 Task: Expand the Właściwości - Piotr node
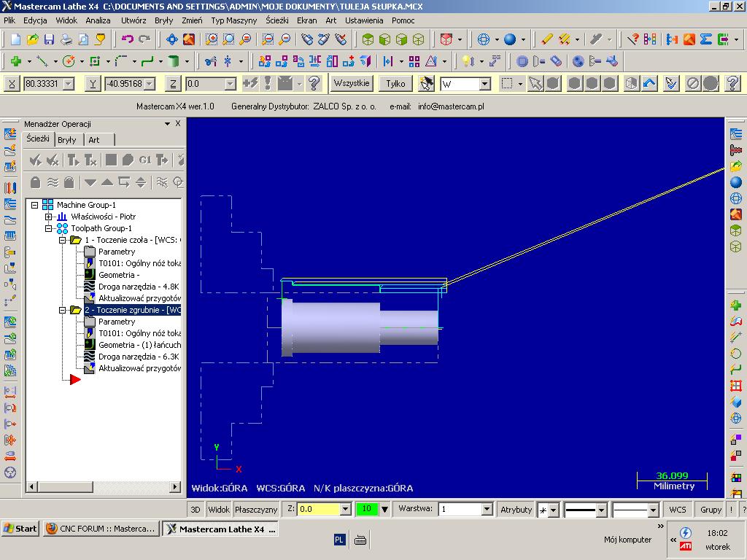click(49, 217)
